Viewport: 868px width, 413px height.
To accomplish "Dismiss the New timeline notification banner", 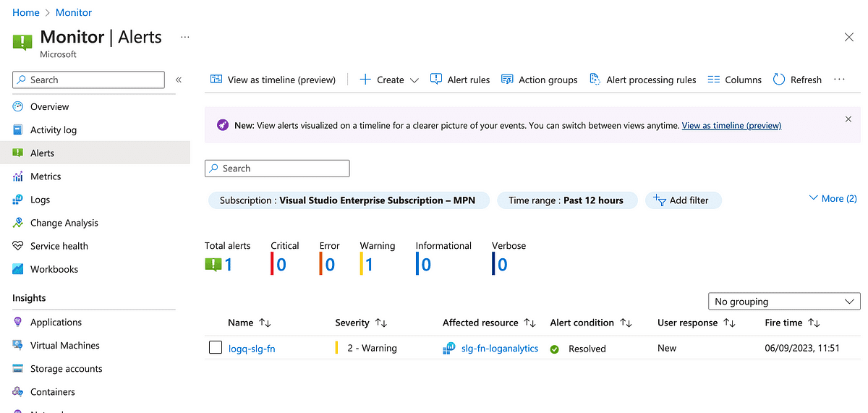I will click(x=848, y=119).
